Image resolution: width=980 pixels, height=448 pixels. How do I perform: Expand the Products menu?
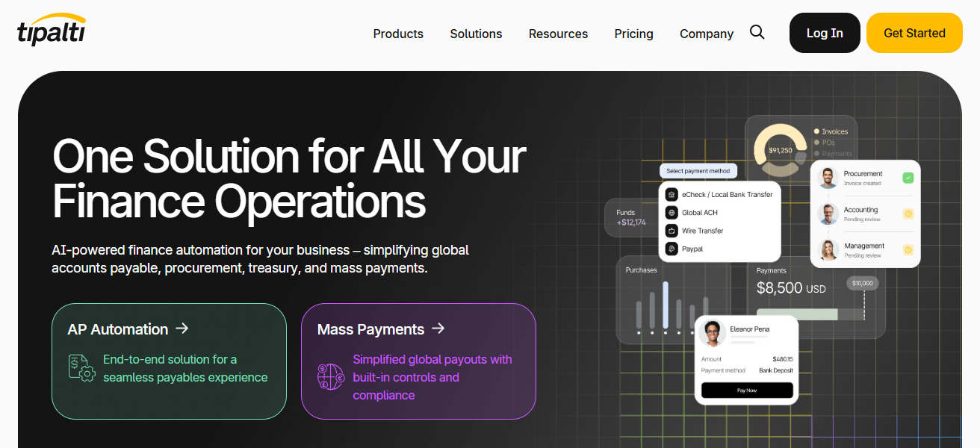[398, 34]
